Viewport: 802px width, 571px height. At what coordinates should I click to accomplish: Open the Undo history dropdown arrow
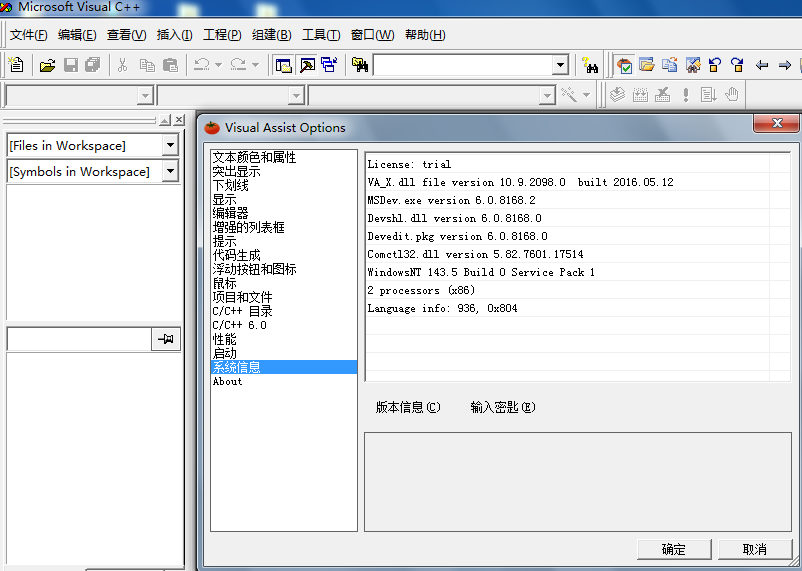(x=218, y=65)
